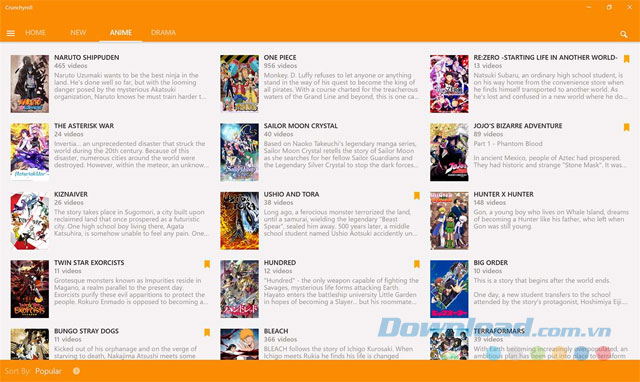Toggle bookmark on Ushio and Tora

pyautogui.click(x=416, y=196)
